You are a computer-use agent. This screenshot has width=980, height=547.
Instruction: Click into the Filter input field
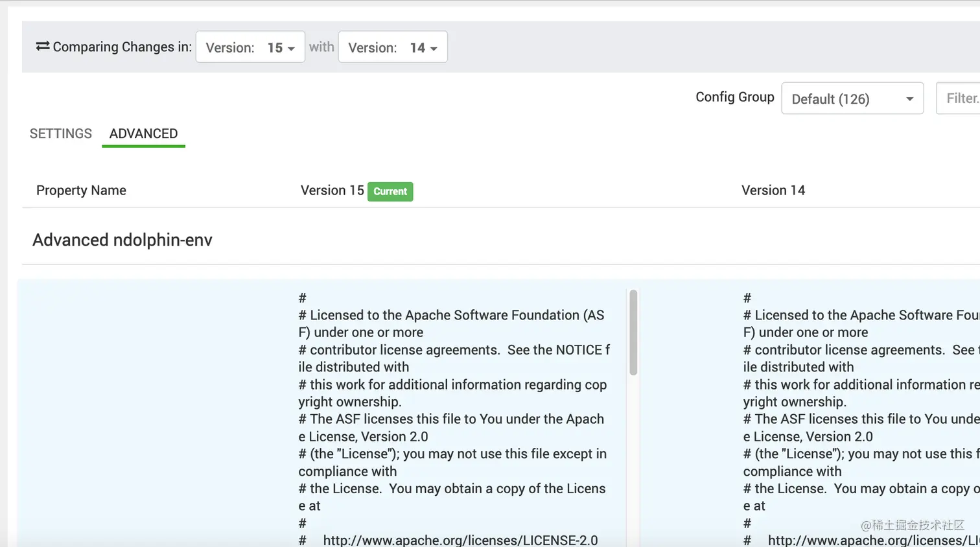(959, 99)
